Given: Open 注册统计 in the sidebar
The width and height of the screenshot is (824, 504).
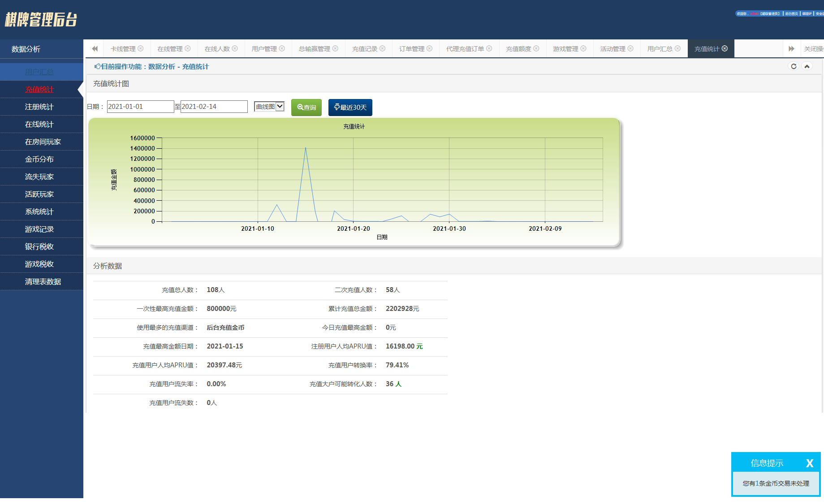Looking at the screenshot, I should coord(39,107).
